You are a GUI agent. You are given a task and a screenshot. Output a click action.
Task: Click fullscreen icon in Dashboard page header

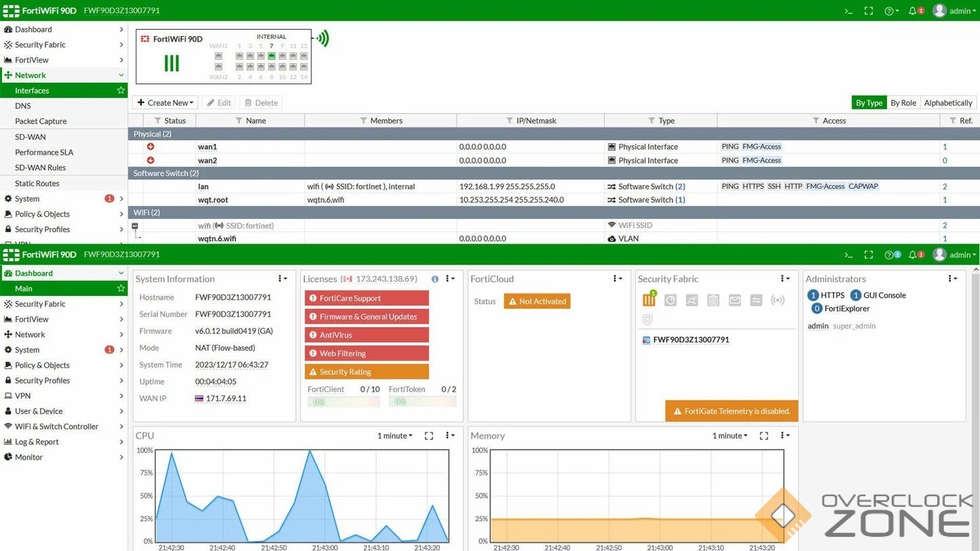pos(869,254)
